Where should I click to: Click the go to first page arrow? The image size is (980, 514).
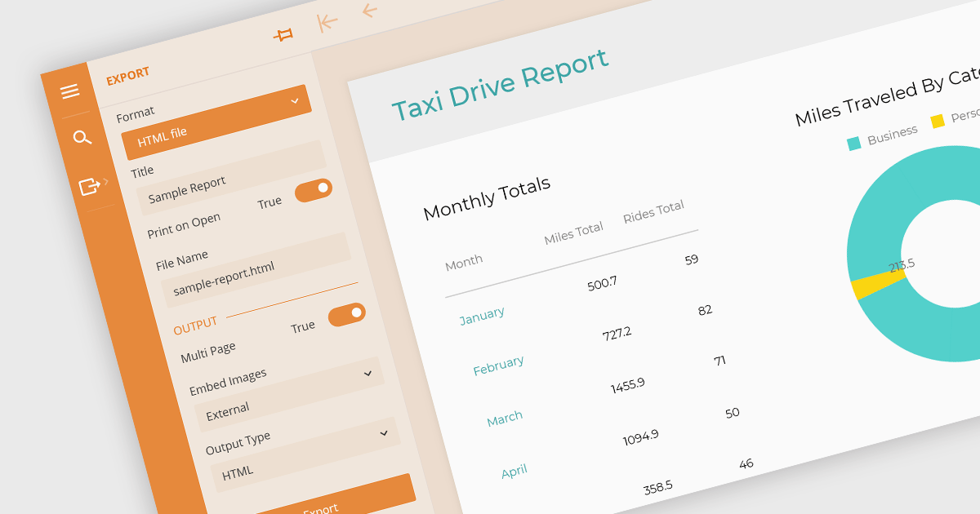click(327, 23)
